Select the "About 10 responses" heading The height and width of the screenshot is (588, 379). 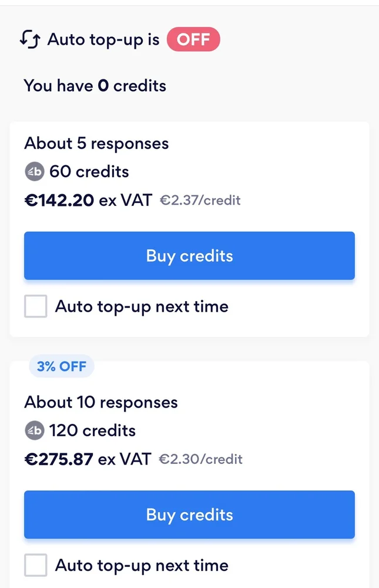(101, 402)
